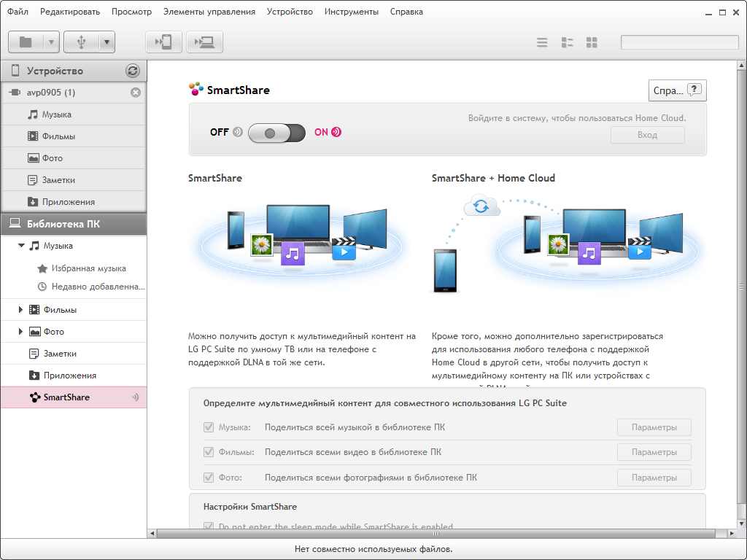This screenshot has width=747, height=560.
Task: Click status text Нет совместно используемых файлов
Action: 373,549
